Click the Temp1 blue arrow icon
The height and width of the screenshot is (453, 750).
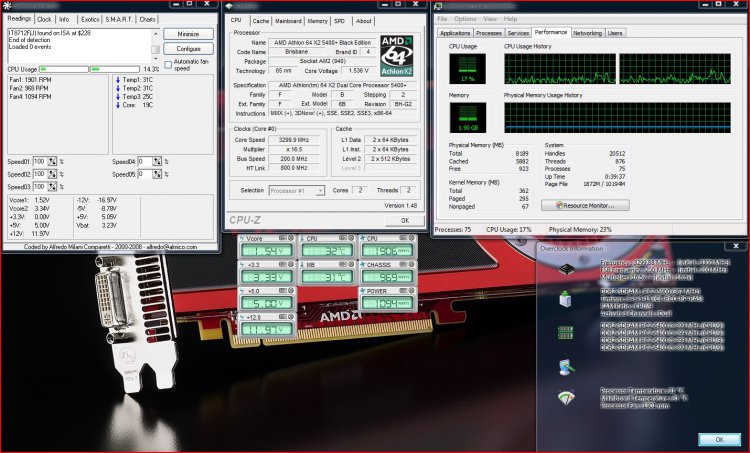[118, 80]
